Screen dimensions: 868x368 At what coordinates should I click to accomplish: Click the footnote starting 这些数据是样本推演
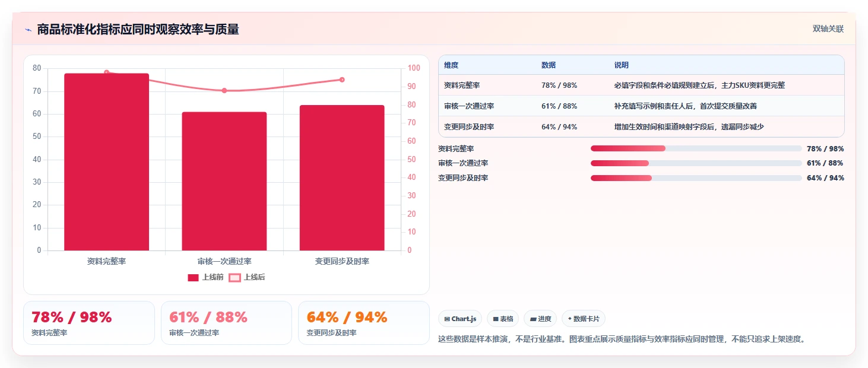pos(622,340)
